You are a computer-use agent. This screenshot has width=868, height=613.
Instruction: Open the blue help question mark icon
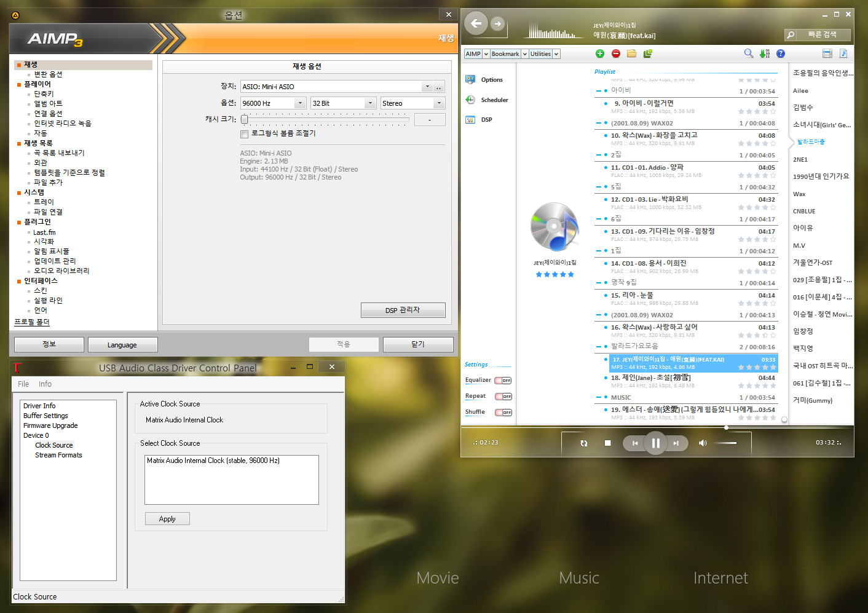781,53
